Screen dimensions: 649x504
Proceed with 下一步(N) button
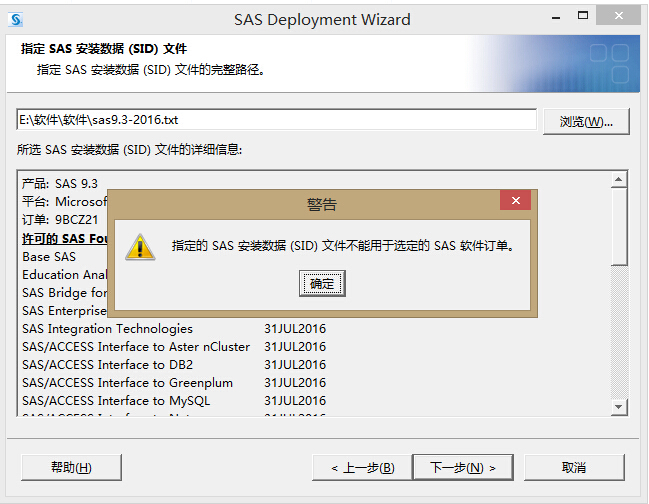(463, 468)
